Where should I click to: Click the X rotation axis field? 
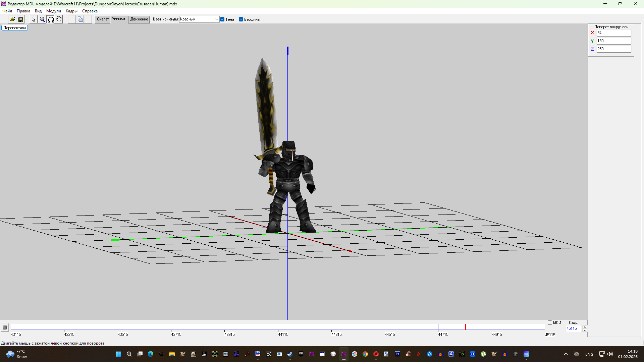[613, 33]
